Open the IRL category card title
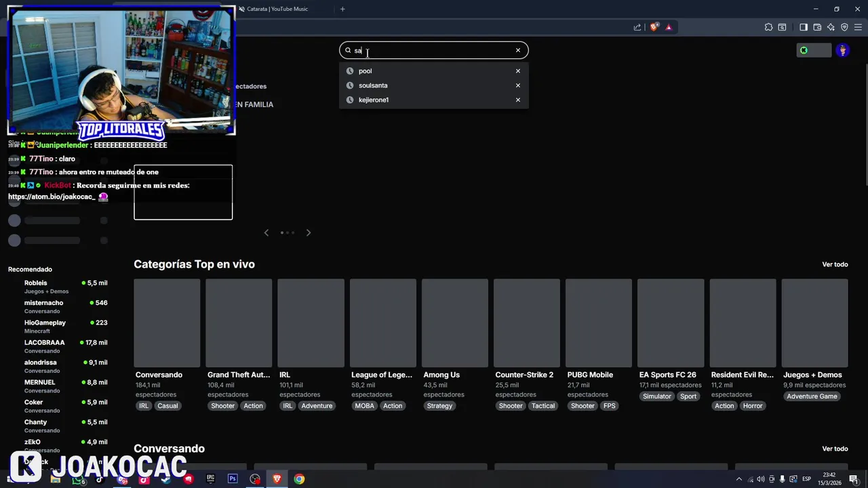 click(285, 375)
